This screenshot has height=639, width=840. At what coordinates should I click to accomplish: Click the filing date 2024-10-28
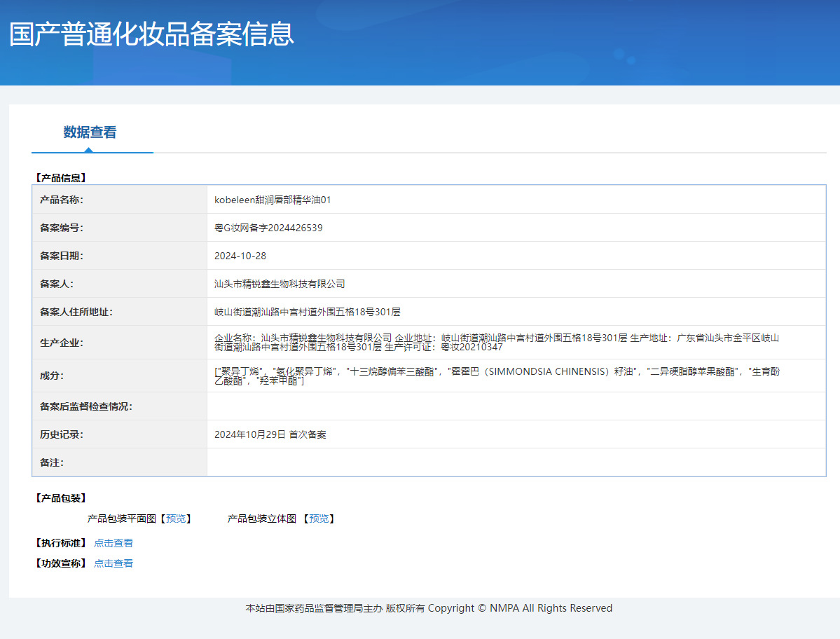(240, 256)
